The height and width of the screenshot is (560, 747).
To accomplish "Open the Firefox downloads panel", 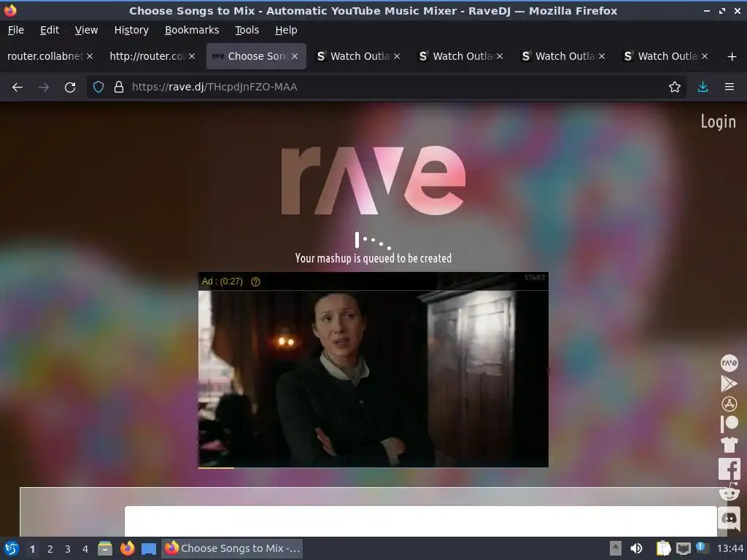I will (x=703, y=87).
